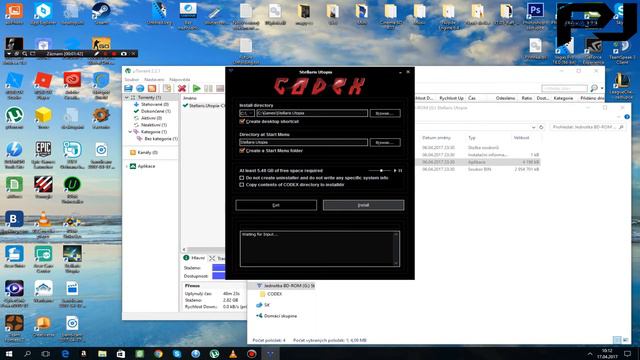Select Aktivní in uTorrent sidebar
The width and height of the screenshot is (640, 360).
tap(151, 118)
